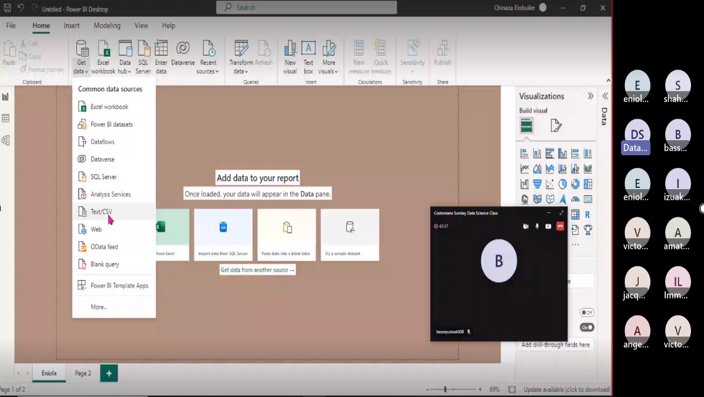
Task: Click the Enter data ribbon icon
Action: point(161,49)
